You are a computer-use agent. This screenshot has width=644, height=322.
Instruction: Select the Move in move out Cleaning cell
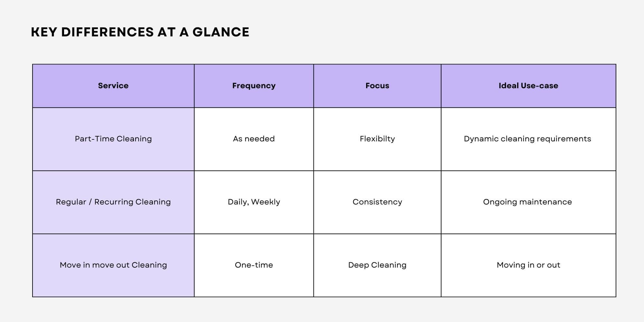click(113, 265)
